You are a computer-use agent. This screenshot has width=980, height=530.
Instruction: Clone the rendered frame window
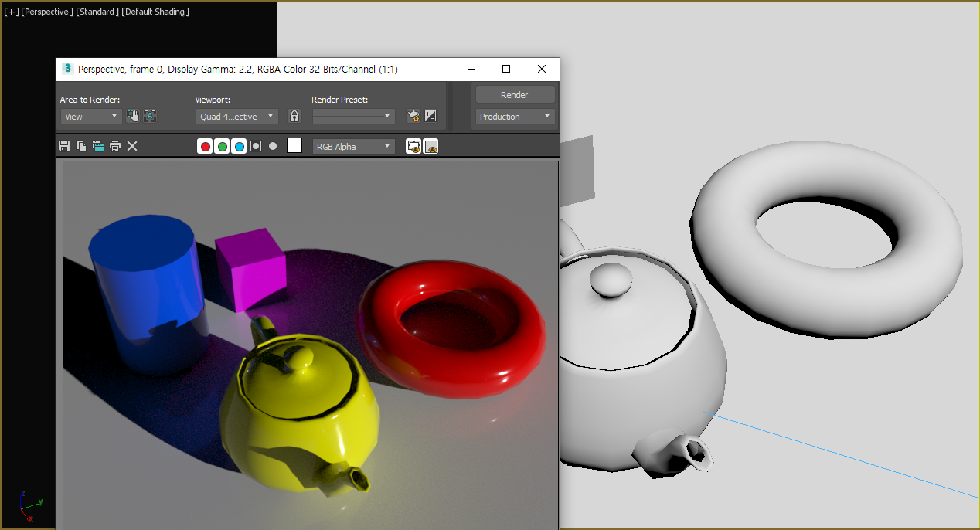pyautogui.click(x=98, y=146)
